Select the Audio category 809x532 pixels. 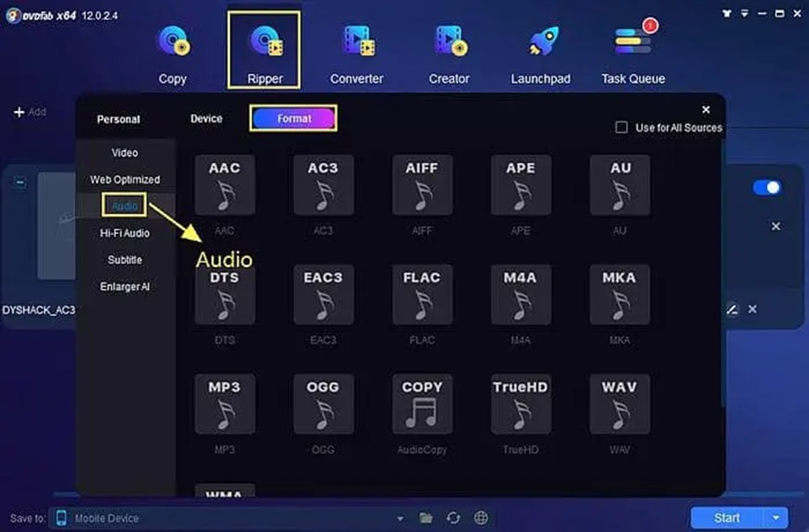[x=124, y=206]
